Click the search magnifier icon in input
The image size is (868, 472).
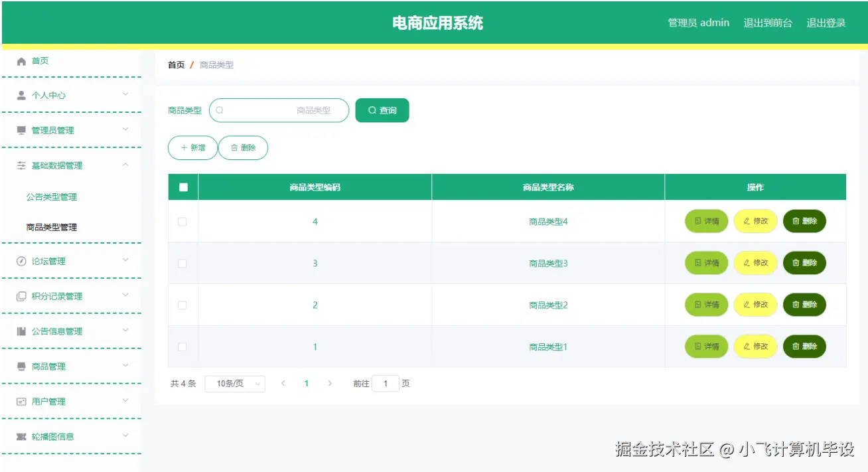click(220, 110)
